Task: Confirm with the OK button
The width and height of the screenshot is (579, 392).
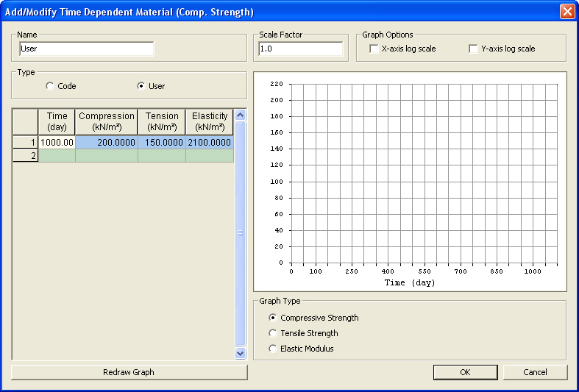Action: coord(465,372)
